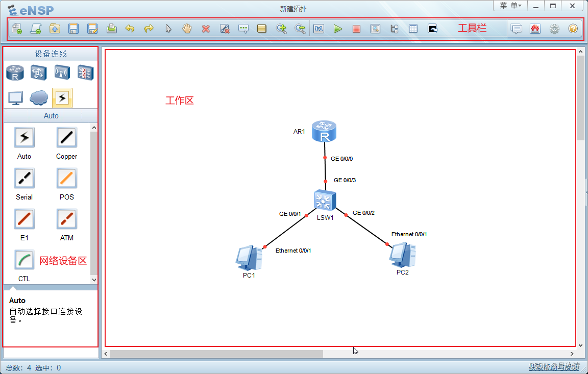Viewport: 588px width, 374px height.
Task: Click the cable list scroll down arrow
Action: coord(94,280)
